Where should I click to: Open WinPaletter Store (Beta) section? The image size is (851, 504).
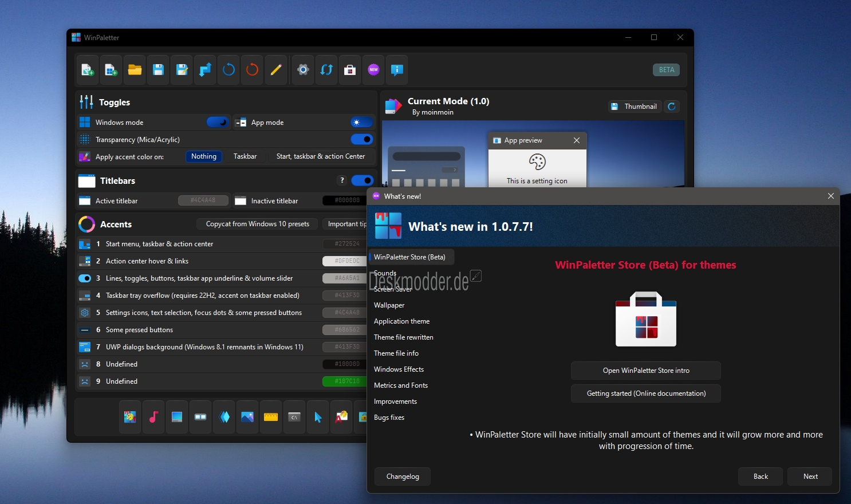coord(412,257)
